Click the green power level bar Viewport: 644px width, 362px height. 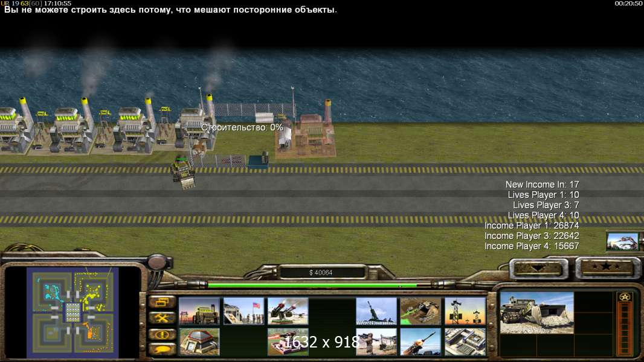pos(312,285)
